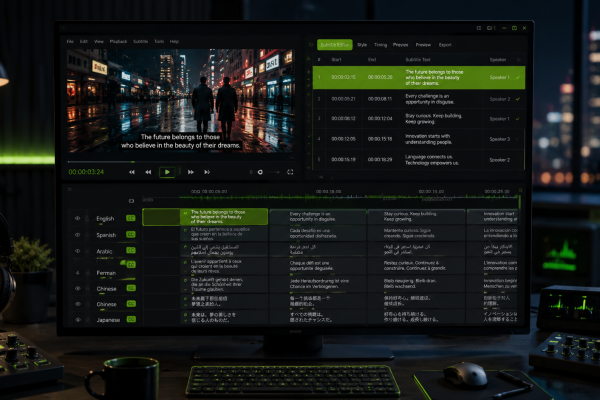The width and height of the screenshot is (600, 400).
Task: Adjust the volume slider knob under video
Action: [260, 172]
